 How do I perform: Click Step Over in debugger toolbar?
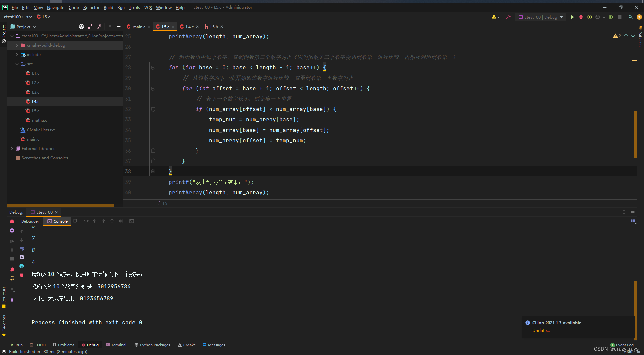pos(86,221)
